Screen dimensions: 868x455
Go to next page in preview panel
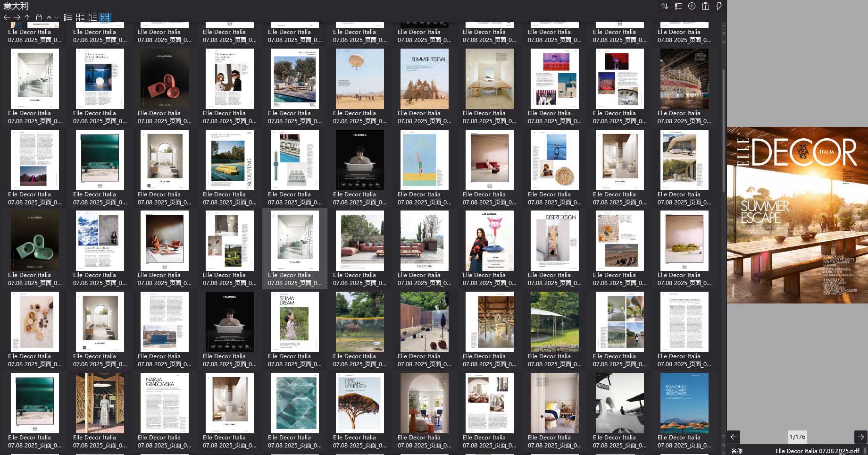point(860,437)
